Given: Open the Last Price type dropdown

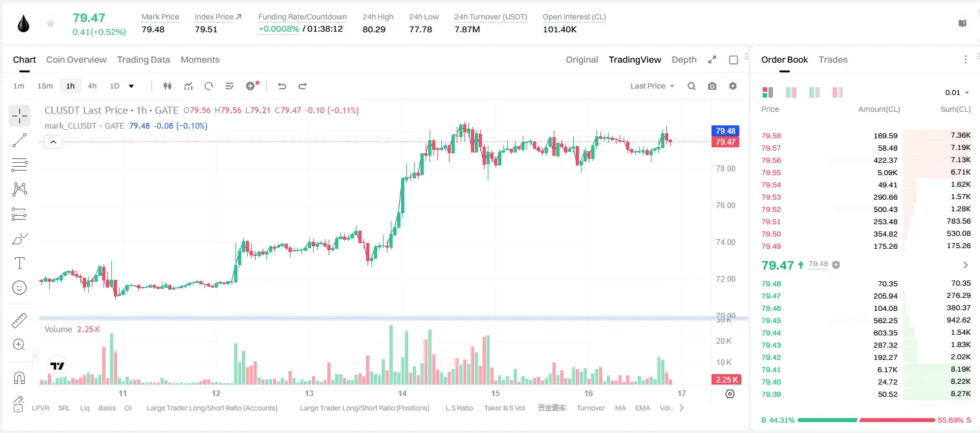Looking at the screenshot, I should (x=652, y=86).
